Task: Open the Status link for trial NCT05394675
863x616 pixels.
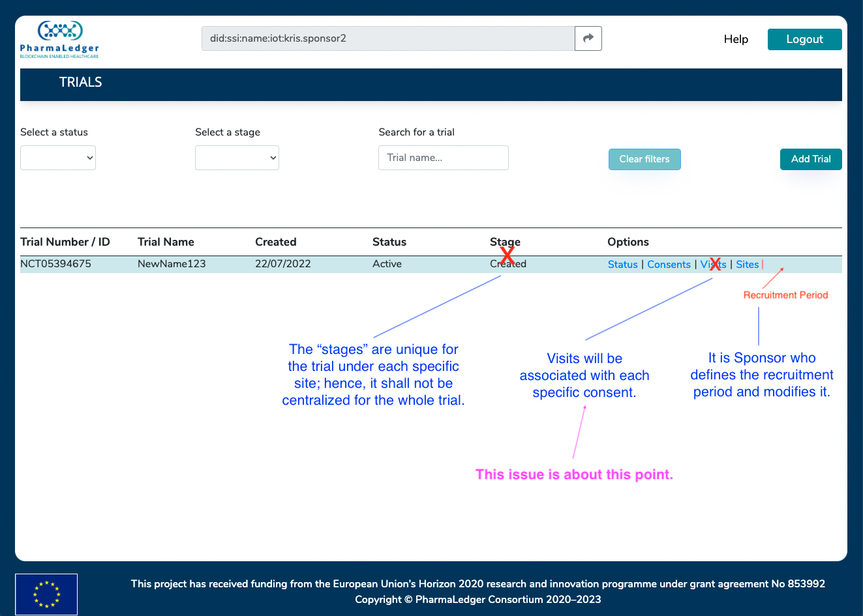Action: pyautogui.click(x=622, y=264)
